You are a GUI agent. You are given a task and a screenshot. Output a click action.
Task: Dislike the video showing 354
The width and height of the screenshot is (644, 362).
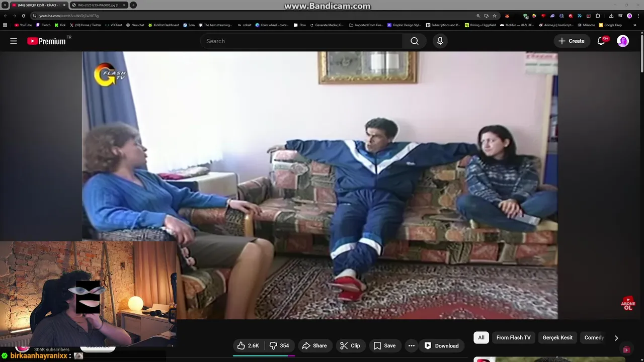pos(279,346)
